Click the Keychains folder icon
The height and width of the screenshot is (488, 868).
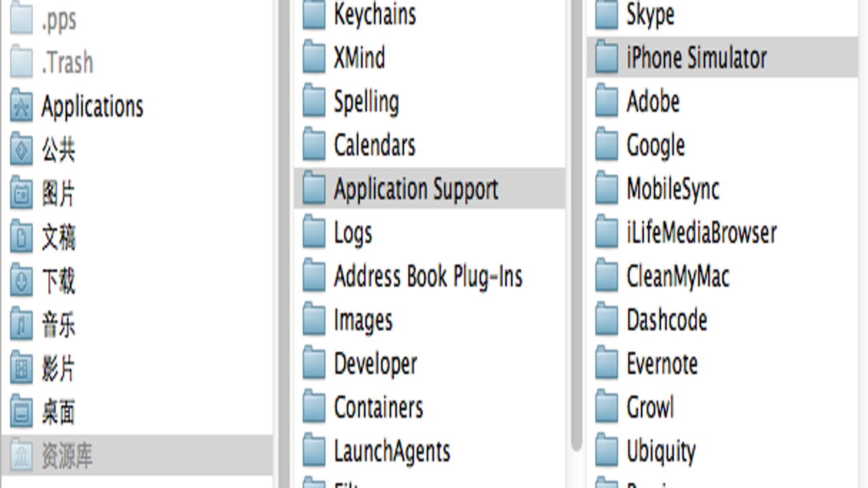pos(314,15)
